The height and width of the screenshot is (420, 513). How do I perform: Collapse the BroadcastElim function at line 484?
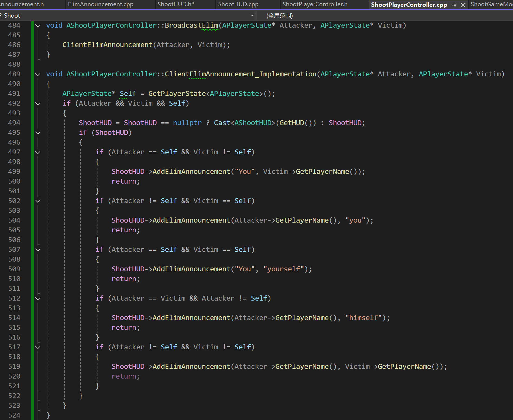[38, 25]
